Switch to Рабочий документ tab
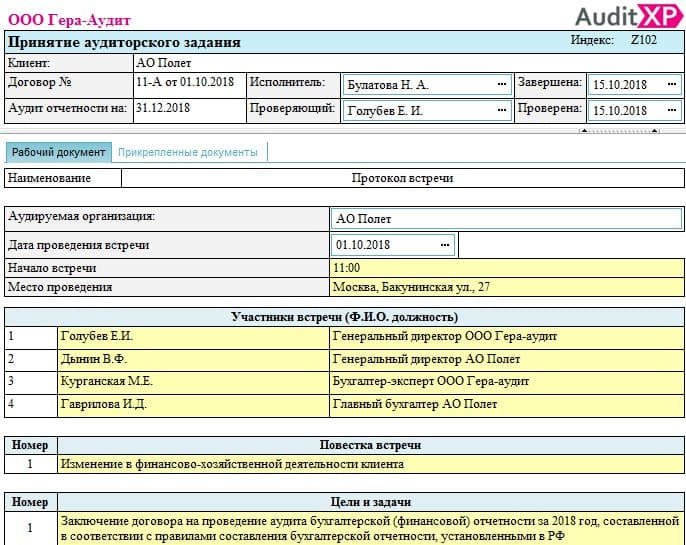 point(58,152)
